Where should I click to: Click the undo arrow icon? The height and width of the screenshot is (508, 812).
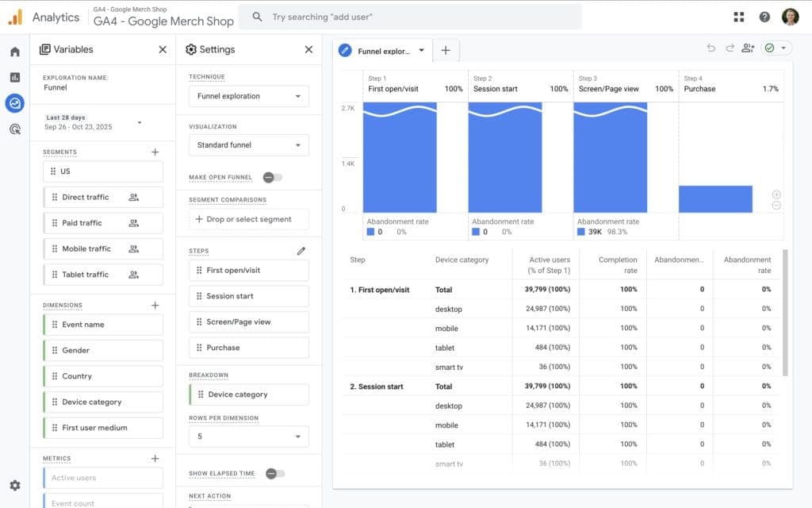coord(711,48)
